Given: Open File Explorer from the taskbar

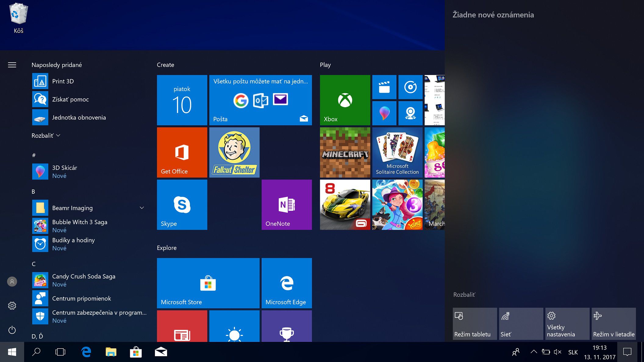Looking at the screenshot, I should [x=111, y=352].
